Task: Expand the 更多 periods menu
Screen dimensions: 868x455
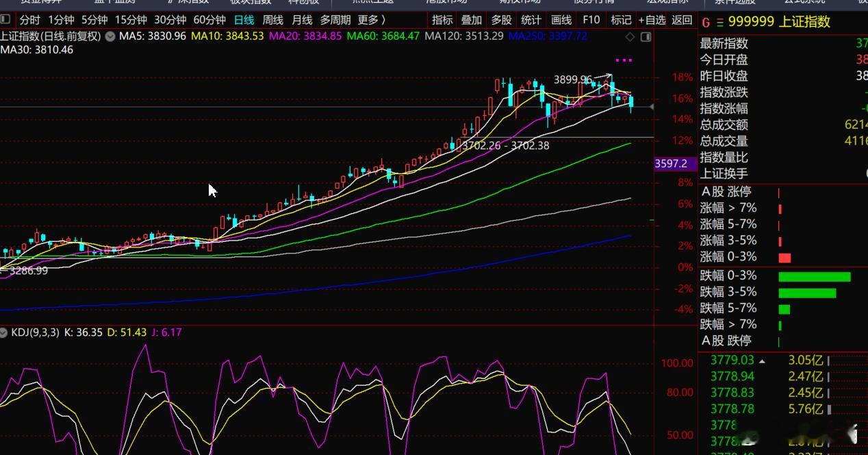Action: [371, 20]
